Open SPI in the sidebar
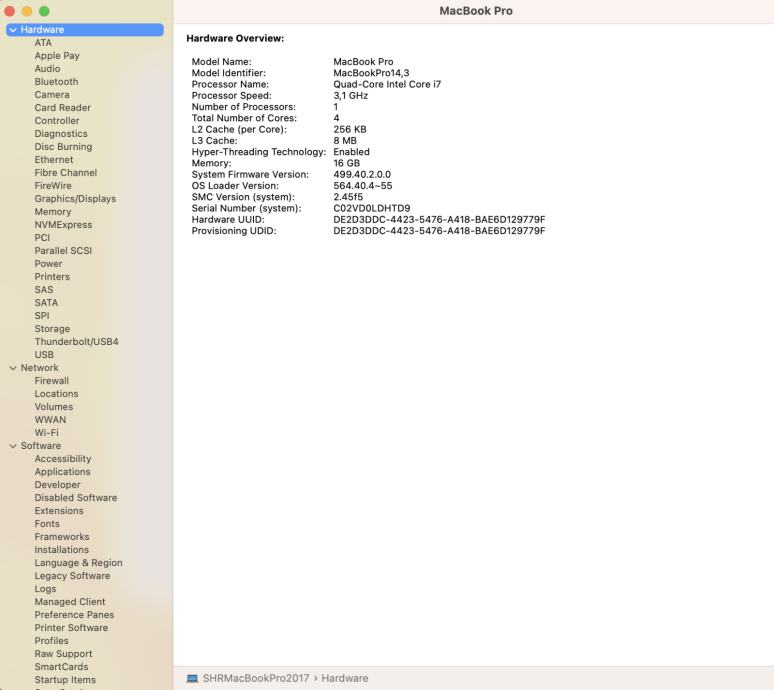 click(42, 316)
